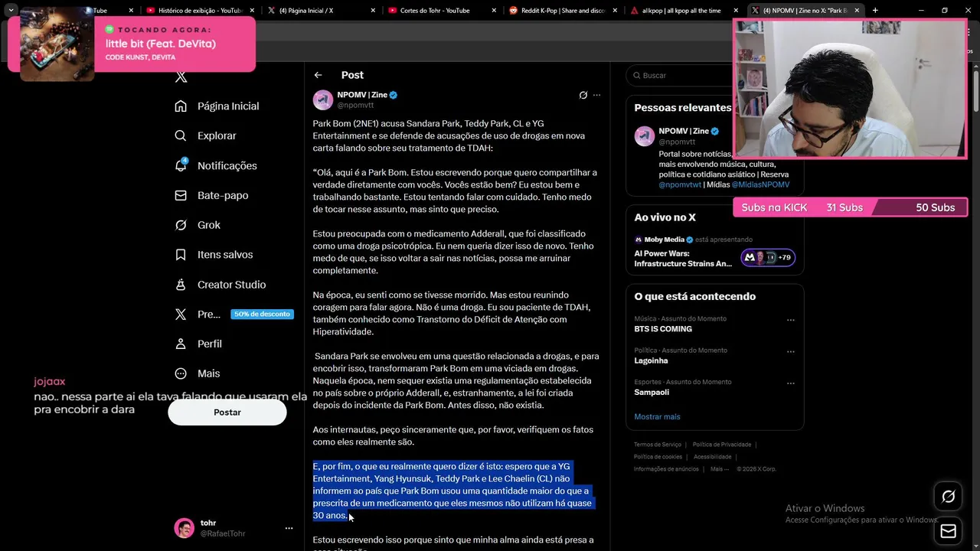Open Notificações in sidebar
The width and height of the screenshot is (980, 551).
tap(215, 165)
